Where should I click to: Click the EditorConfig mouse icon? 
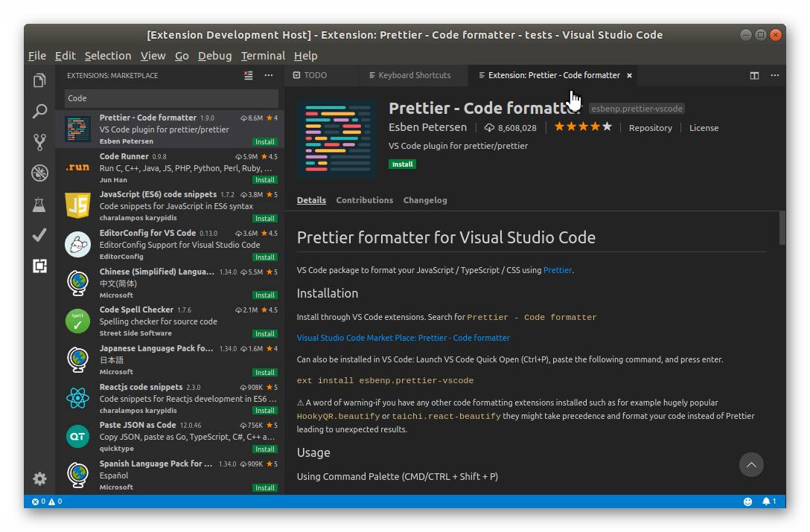pyautogui.click(x=77, y=244)
